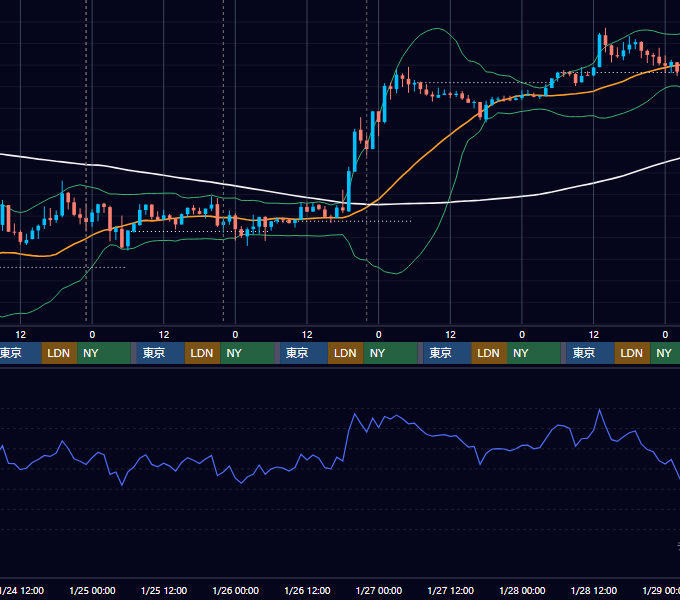Click the 東京 session block above 1/28 12:00
This screenshot has height=600, width=680.
[590, 353]
